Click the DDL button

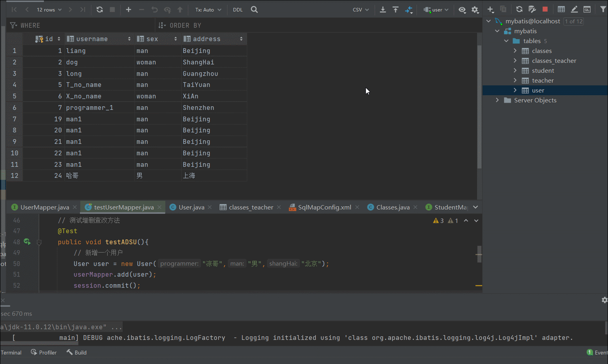238,9
